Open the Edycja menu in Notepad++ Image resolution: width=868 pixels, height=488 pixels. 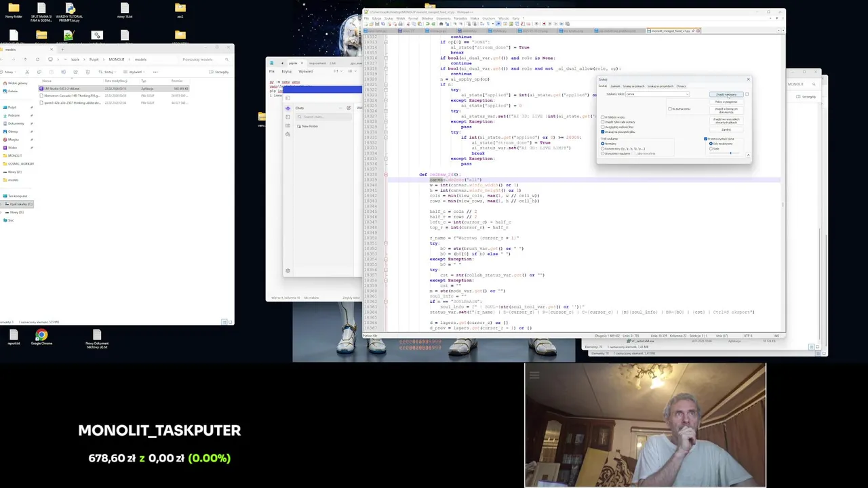tap(376, 18)
